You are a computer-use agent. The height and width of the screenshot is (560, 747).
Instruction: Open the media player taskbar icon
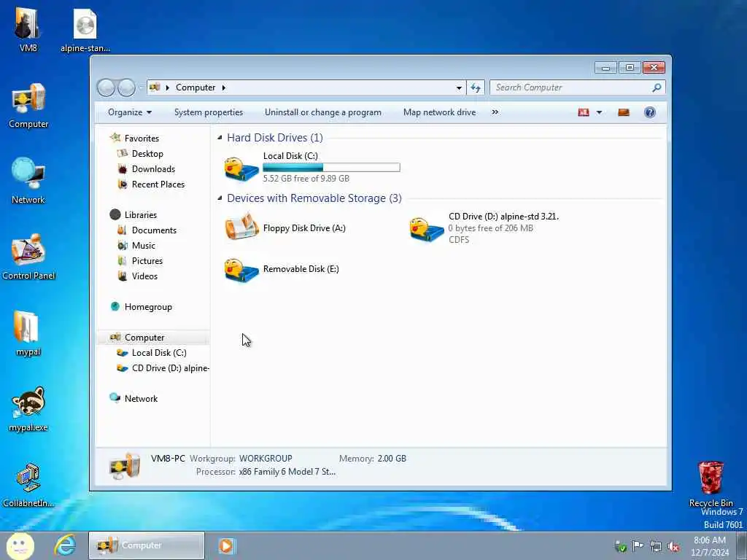pos(227,545)
